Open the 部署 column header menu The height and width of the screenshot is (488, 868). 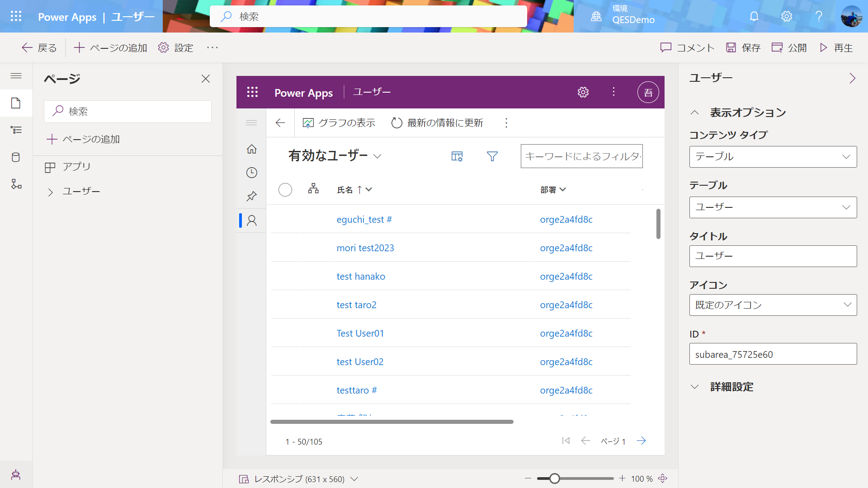pos(553,190)
